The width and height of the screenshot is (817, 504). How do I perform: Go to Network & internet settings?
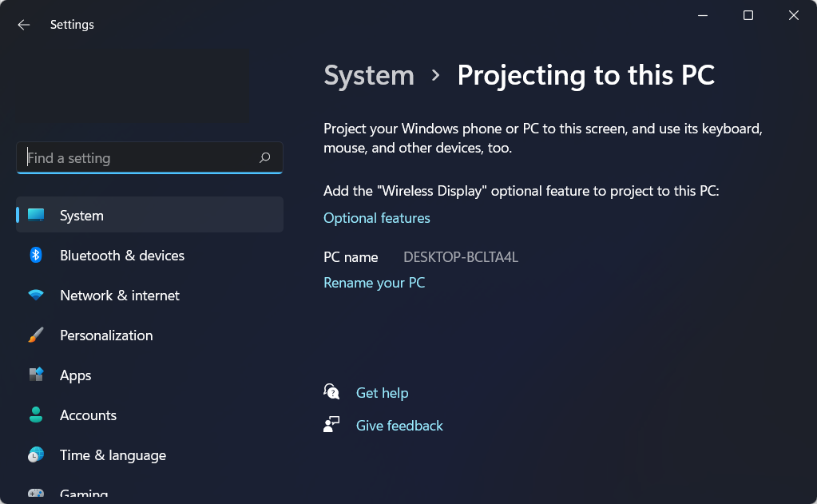120,296
